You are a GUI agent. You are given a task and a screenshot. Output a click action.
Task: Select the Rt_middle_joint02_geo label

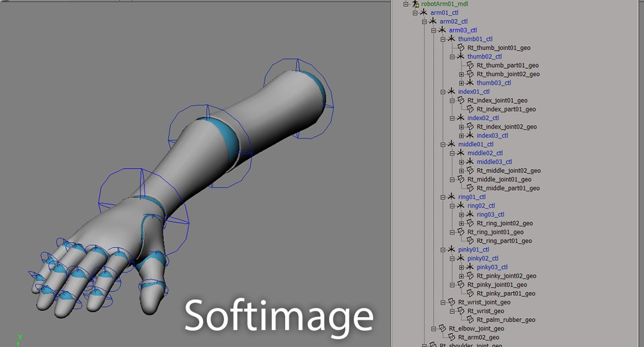pyautogui.click(x=508, y=170)
